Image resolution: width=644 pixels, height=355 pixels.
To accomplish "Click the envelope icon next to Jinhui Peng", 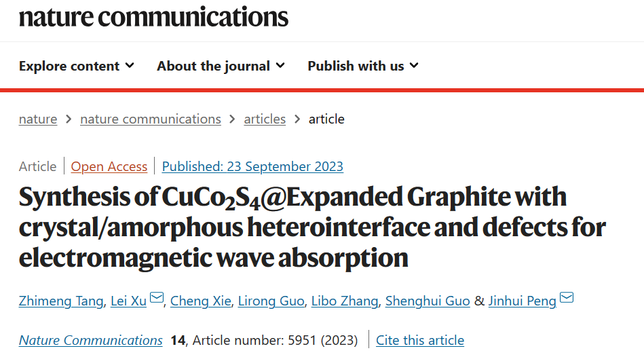I will [x=567, y=297].
